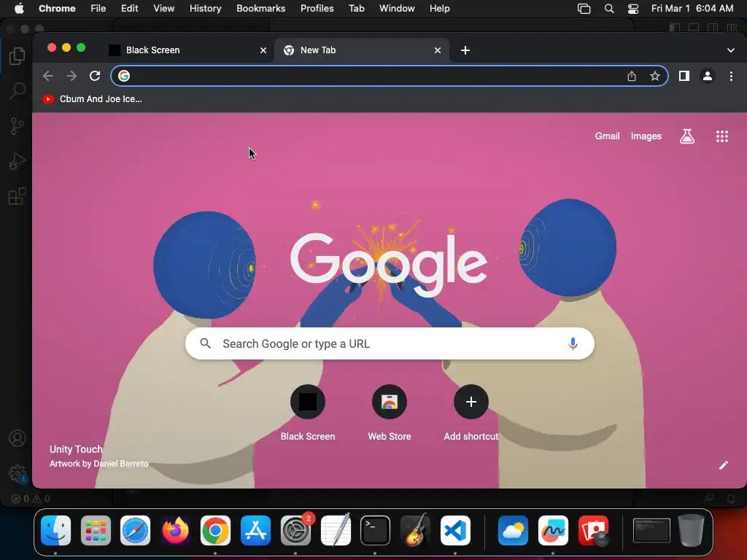Screen dimensions: 747x560
Task: Open the Window menu
Action: [397, 9]
